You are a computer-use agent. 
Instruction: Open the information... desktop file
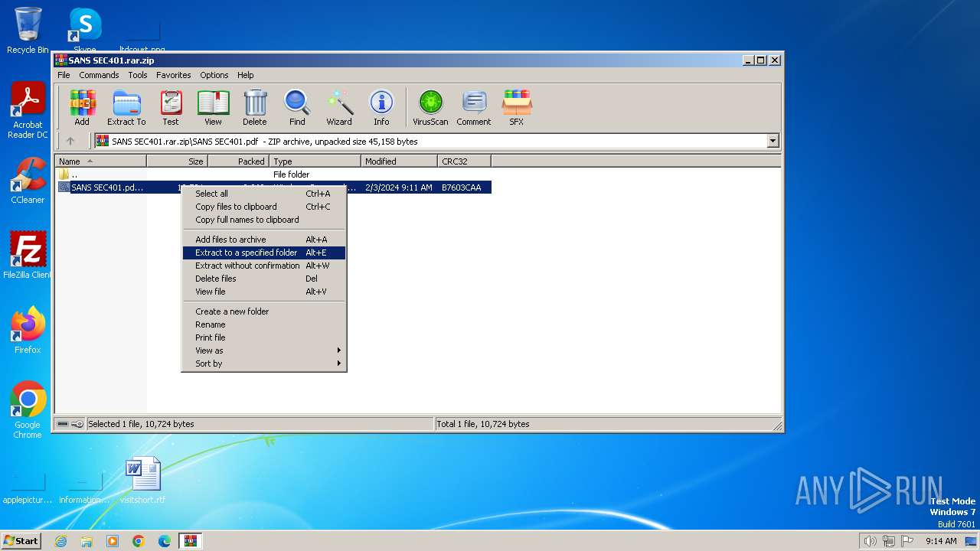click(84, 487)
